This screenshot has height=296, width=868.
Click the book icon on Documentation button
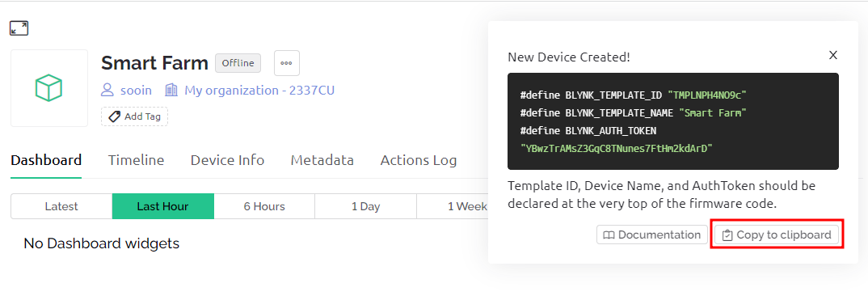(x=609, y=235)
